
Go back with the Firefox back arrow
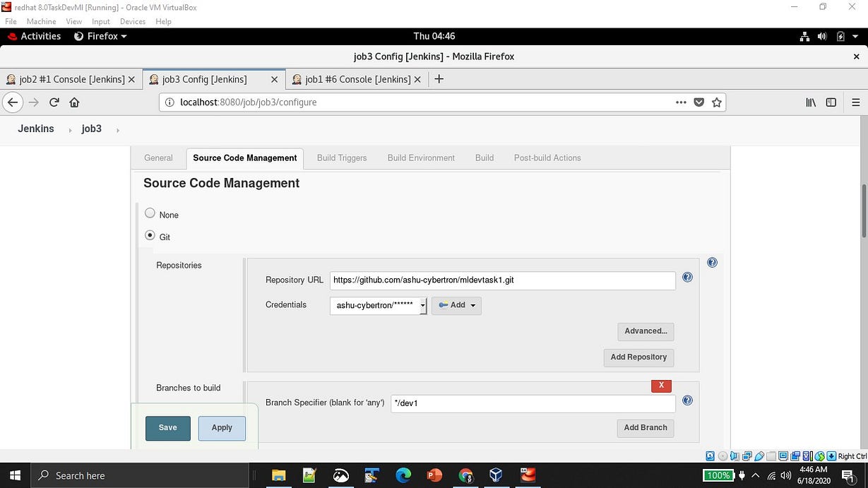point(12,102)
